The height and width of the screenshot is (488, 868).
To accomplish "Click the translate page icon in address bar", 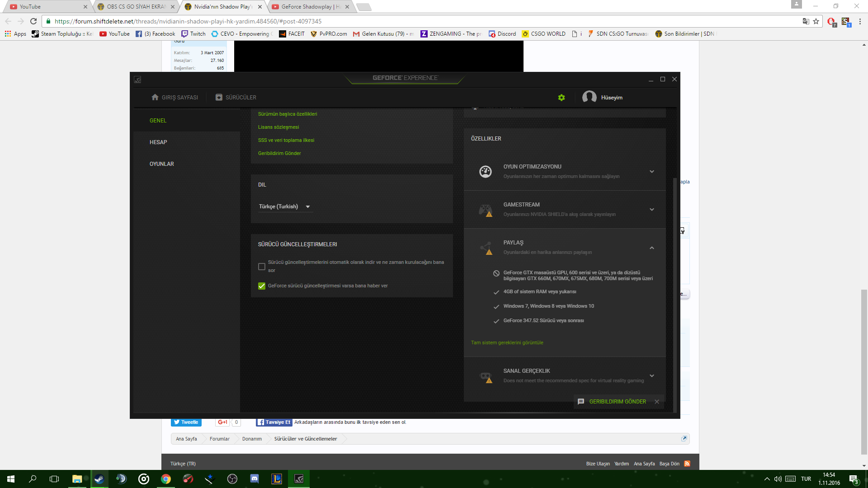I will [x=806, y=21].
